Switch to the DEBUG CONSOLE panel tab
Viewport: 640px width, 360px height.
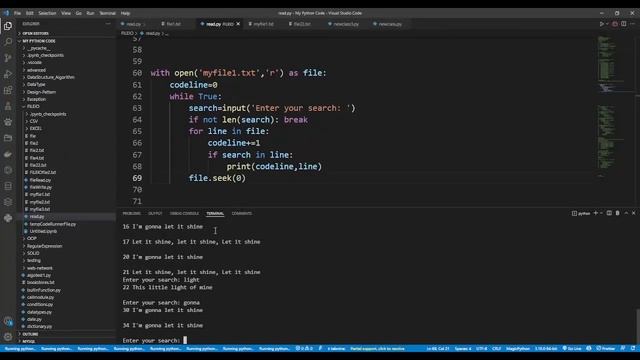coord(184,213)
